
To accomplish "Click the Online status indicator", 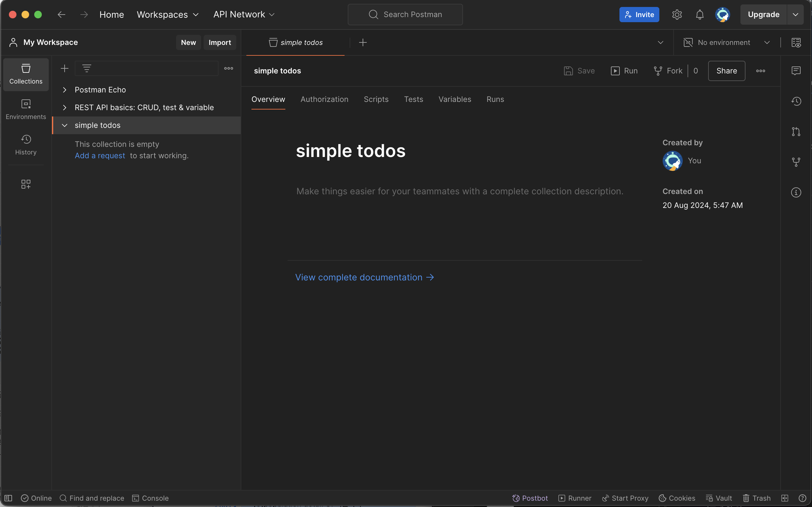I will (36, 498).
